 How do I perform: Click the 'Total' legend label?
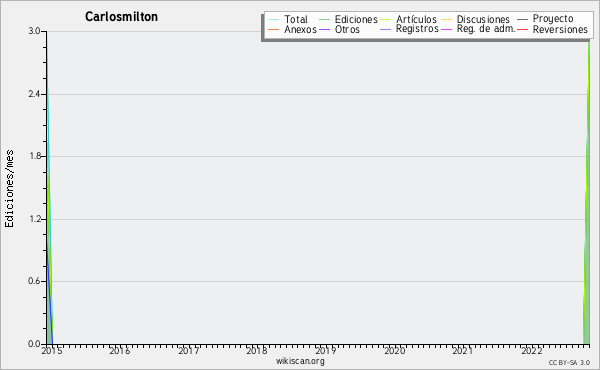click(295, 19)
